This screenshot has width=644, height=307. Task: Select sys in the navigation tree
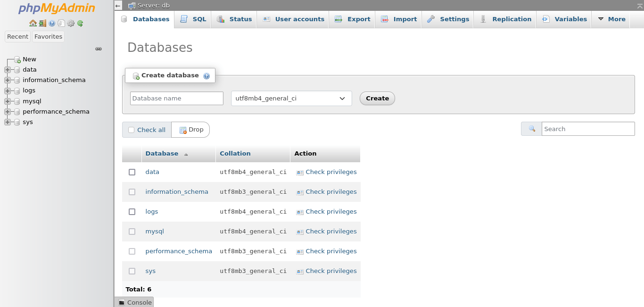[28, 122]
